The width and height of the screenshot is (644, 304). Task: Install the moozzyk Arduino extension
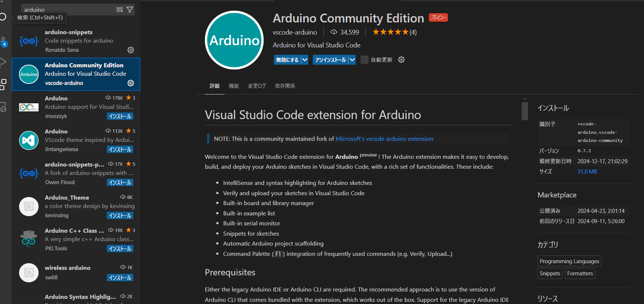[x=120, y=116]
